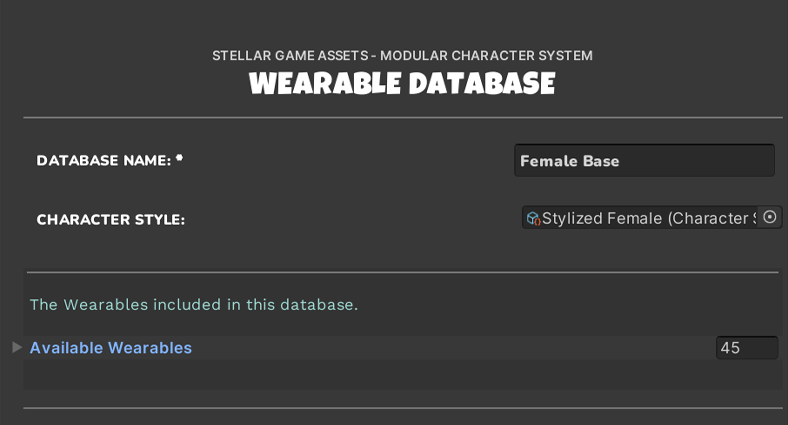Image resolution: width=788 pixels, height=425 pixels.
Task: Click the separator line below Available Wearables
Action: [x=400, y=408]
